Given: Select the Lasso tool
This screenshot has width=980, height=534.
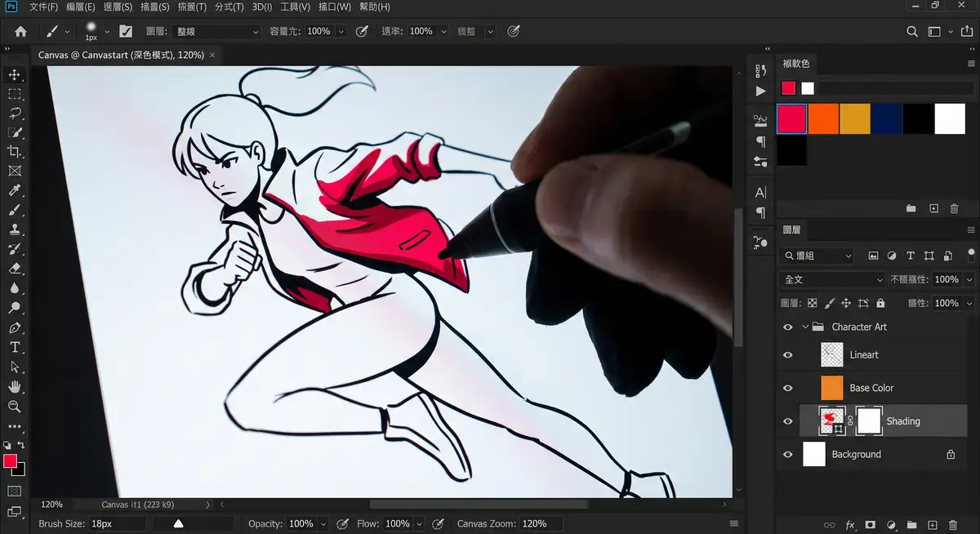Looking at the screenshot, I should coord(15,113).
